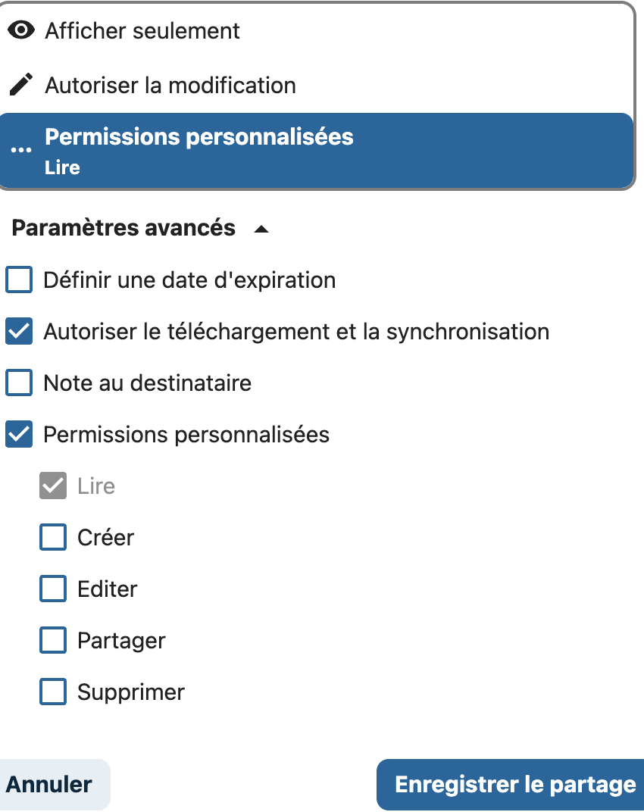
Task: Click the greyed-out Lire checkbox
Action: point(53,486)
